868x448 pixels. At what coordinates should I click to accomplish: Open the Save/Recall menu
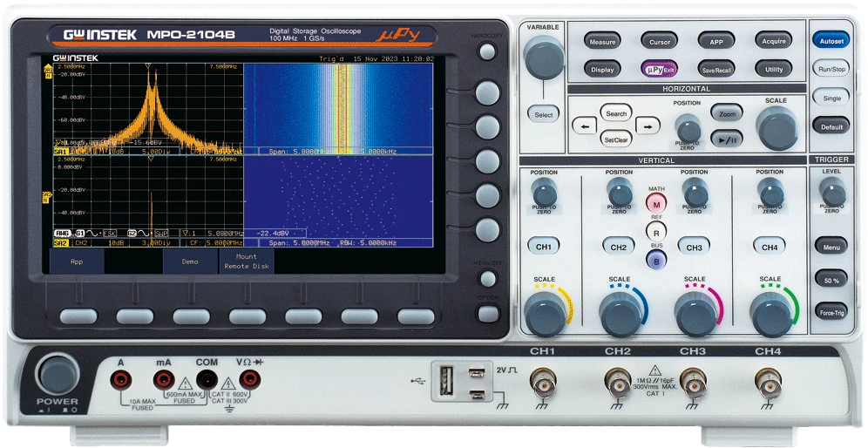[x=716, y=69]
